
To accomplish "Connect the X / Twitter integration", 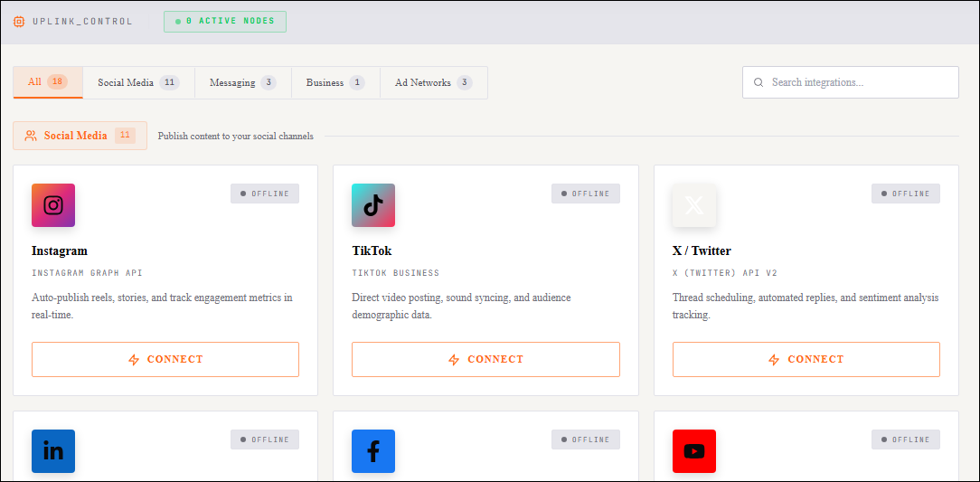I will click(806, 360).
